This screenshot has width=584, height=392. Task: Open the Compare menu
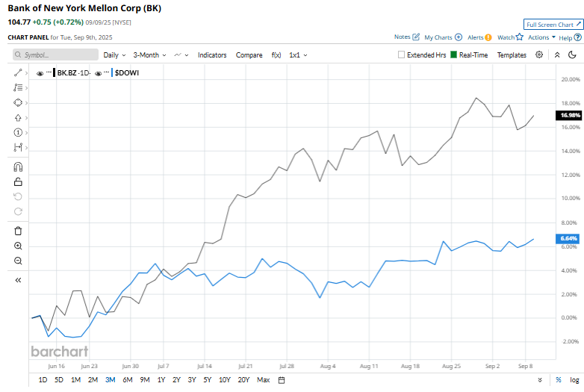[249, 55]
